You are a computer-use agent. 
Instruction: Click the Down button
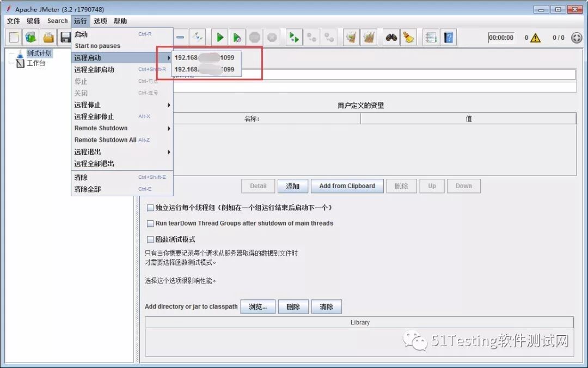464,186
